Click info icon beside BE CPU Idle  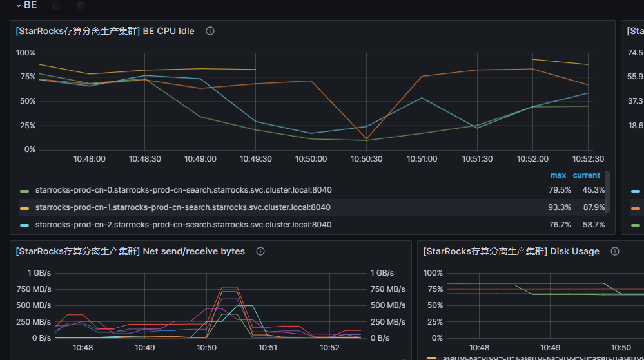click(x=210, y=31)
